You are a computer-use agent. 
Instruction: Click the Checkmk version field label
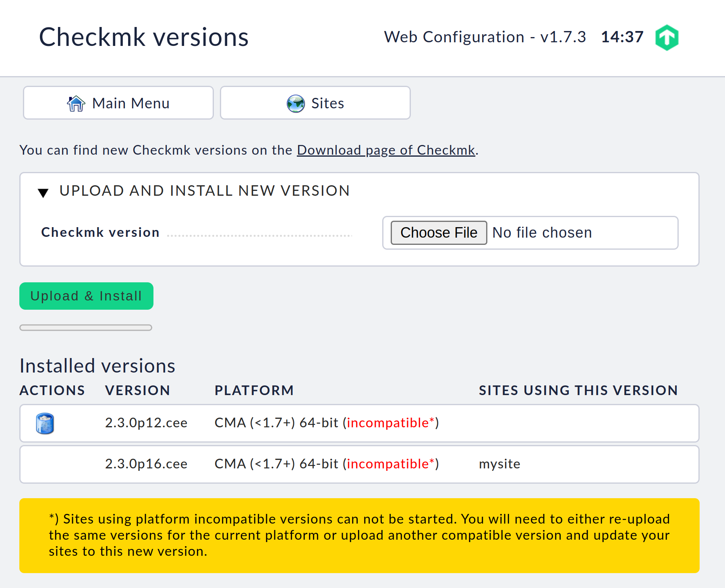[100, 232]
